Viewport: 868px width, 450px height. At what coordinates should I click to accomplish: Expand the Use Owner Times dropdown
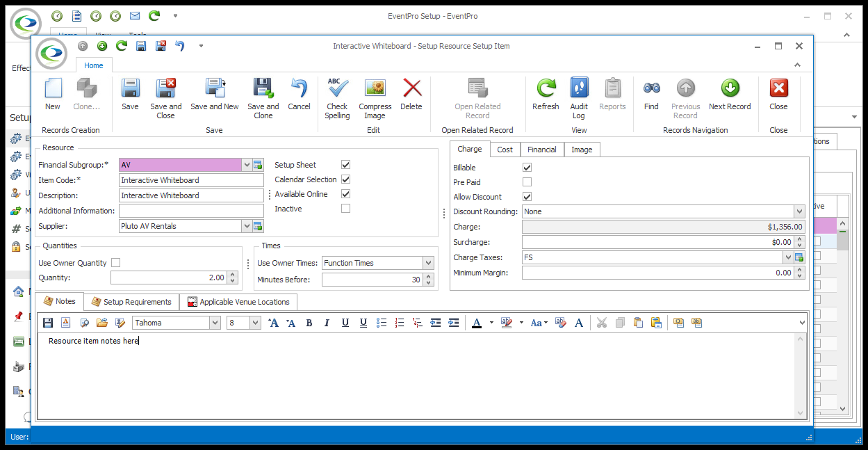pyautogui.click(x=428, y=263)
